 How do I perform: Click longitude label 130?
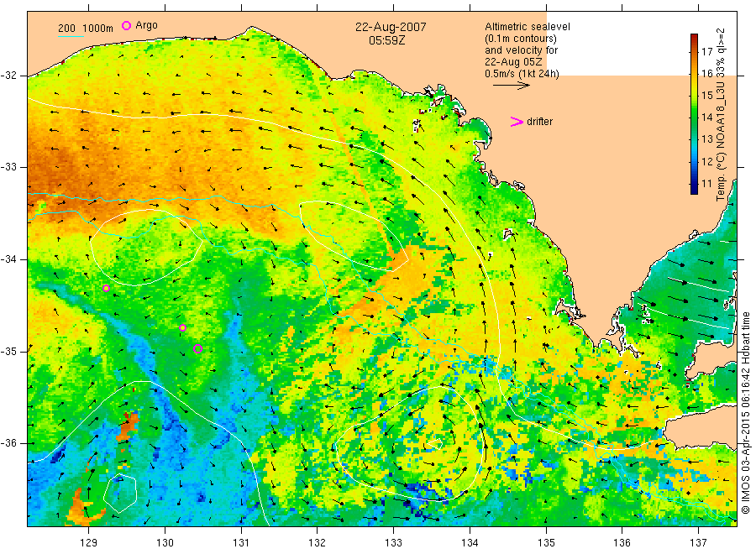pyautogui.click(x=165, y=543)
